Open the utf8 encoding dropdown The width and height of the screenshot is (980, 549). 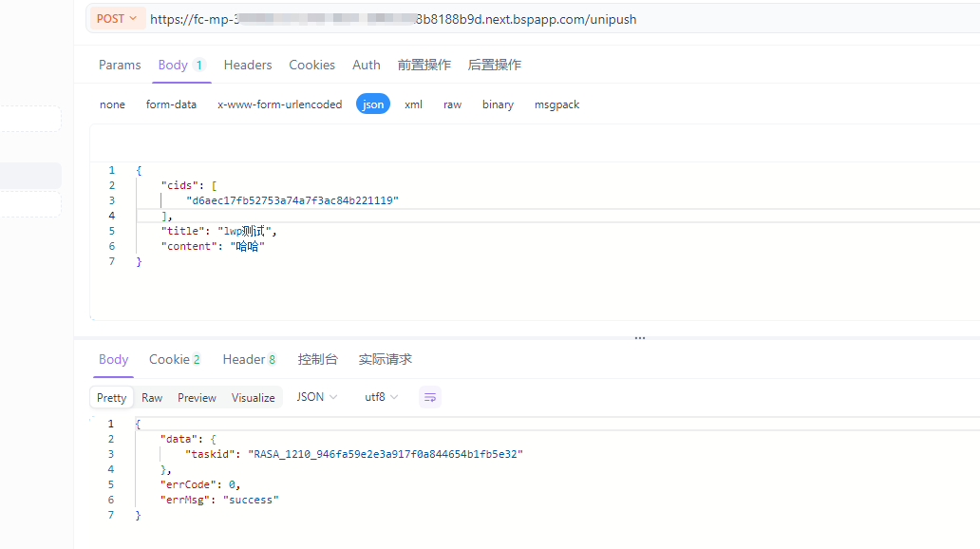coord(381,397)
